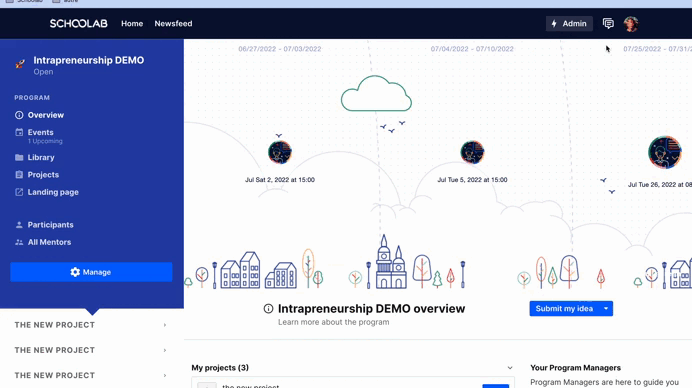
Task: Click the '1 Upcoming' events label
Action: [x=45, y=141]
